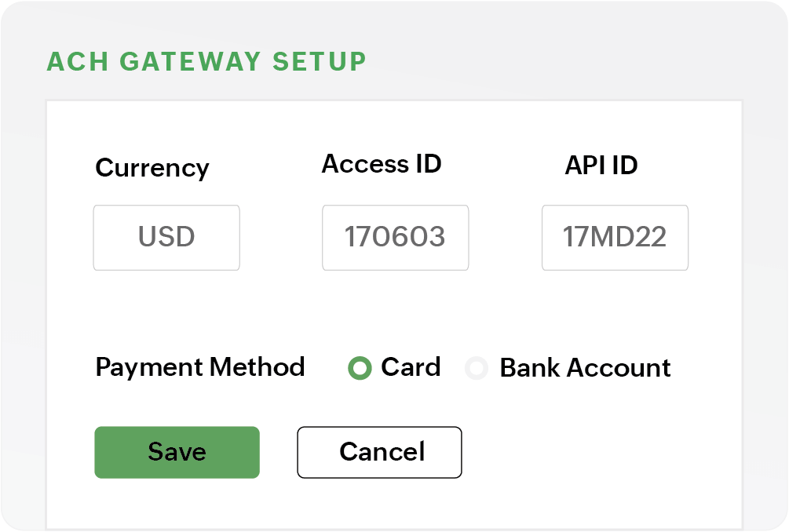Click the Currency input showing USD
789x532 pixels.
(166, 238)
